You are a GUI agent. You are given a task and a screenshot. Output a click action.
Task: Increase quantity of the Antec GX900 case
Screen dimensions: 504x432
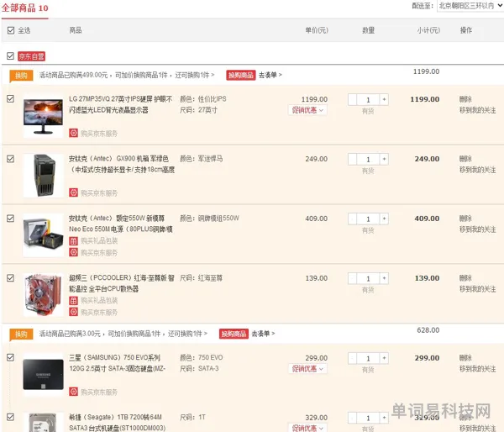384,159
